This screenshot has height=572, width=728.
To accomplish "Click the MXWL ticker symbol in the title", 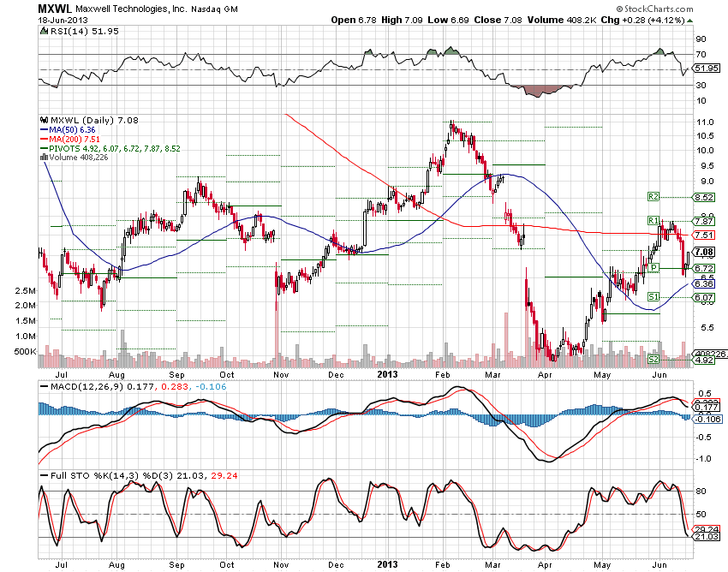I will coord(55,9).
